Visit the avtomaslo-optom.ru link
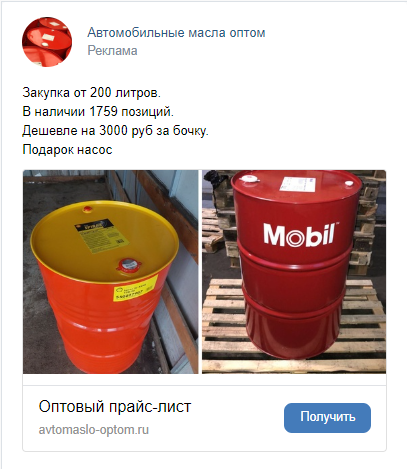The image size is (407, 469). 94,430
